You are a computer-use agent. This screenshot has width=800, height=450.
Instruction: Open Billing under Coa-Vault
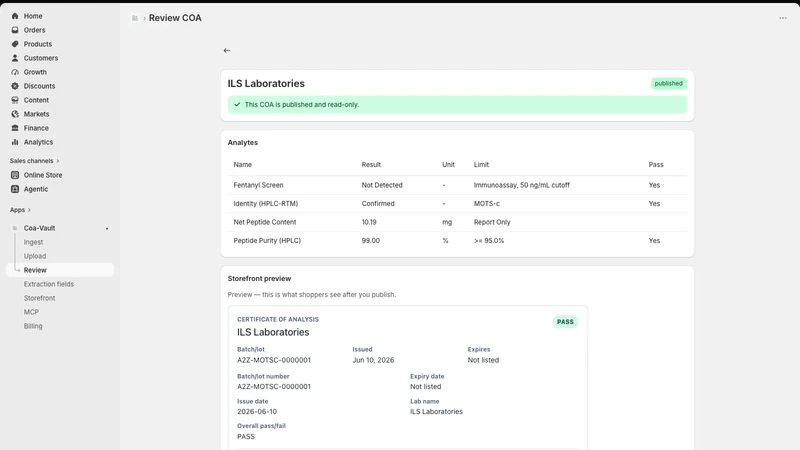tap(33, 326)
